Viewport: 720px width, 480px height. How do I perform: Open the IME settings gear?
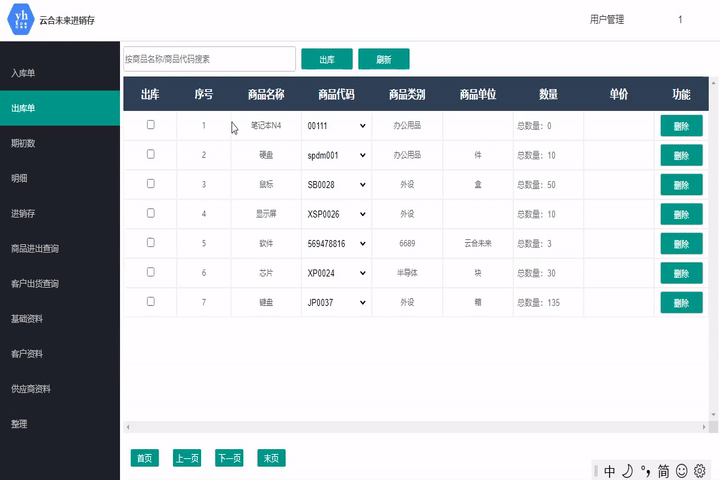click(x=700, y=470)
